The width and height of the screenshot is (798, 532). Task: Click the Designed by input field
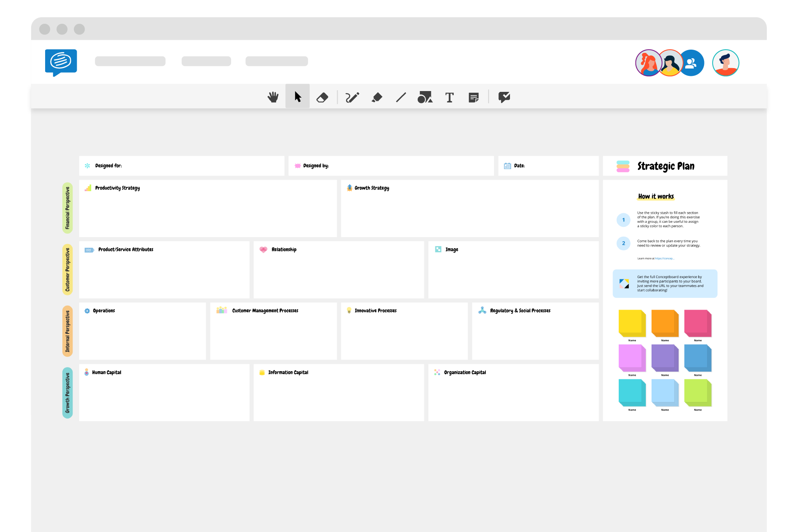click(x=392, y=166)
